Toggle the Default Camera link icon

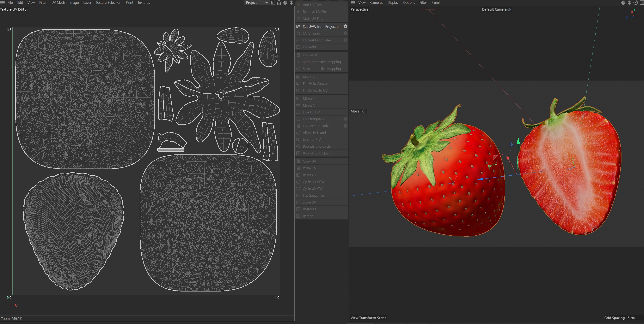point(509,9)
